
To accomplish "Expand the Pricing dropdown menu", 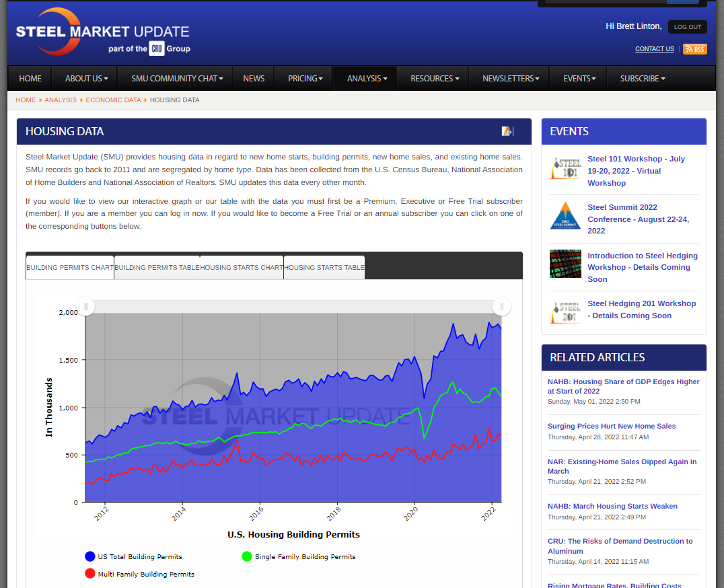I will [305, 79].
